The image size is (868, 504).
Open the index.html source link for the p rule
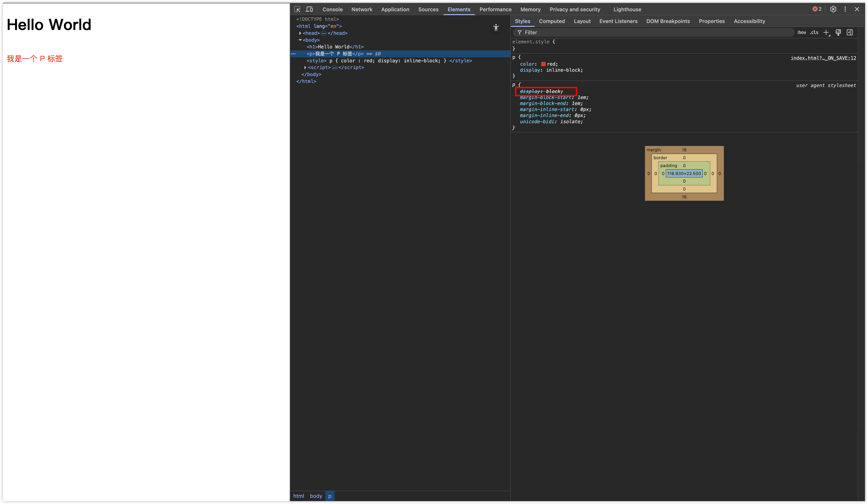click(x=823, y=58)
